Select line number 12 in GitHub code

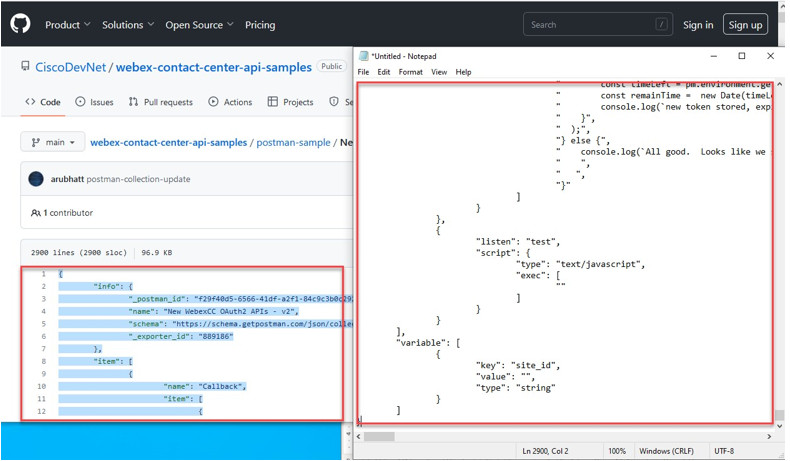[x=41, y=411]
